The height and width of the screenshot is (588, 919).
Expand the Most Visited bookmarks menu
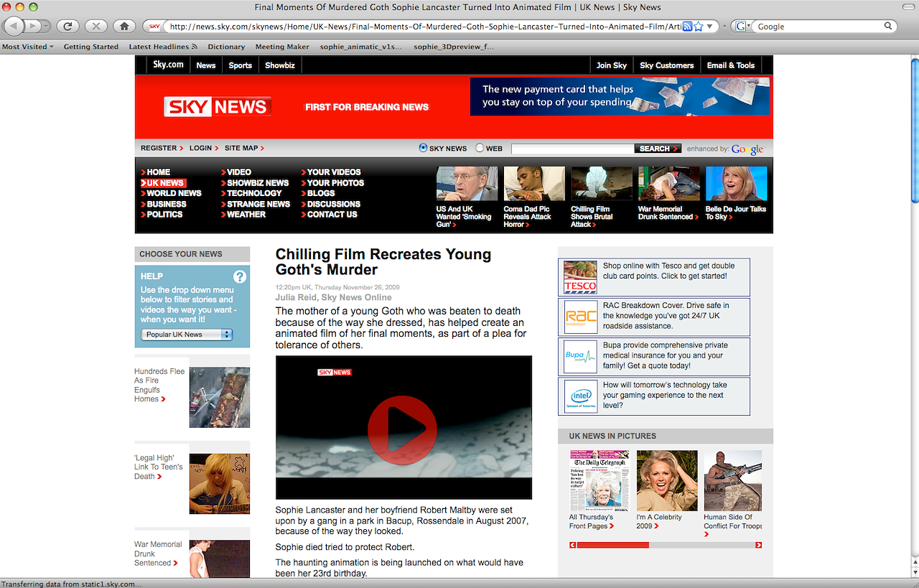(x=28, y=47)
